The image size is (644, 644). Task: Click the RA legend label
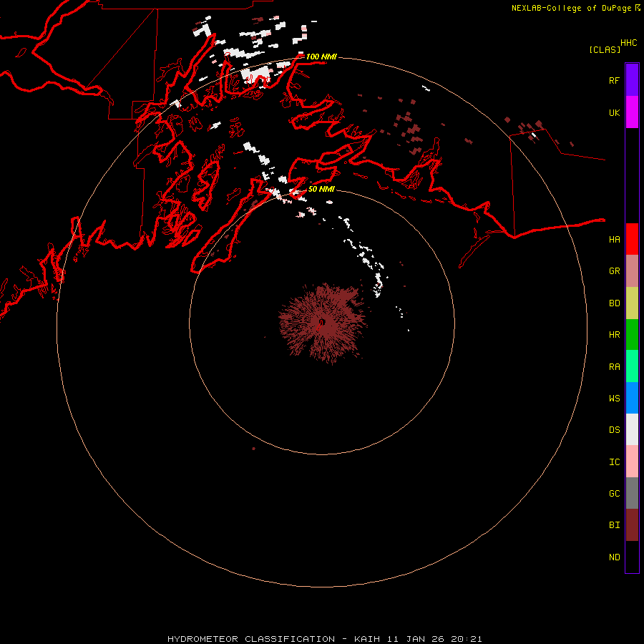[614, 367]
